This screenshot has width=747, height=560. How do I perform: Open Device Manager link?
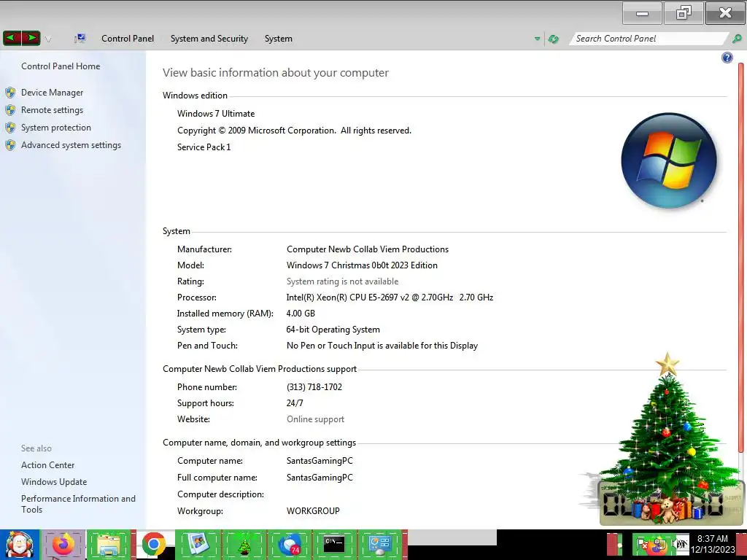pyautogui.click(x=52, y=93)
